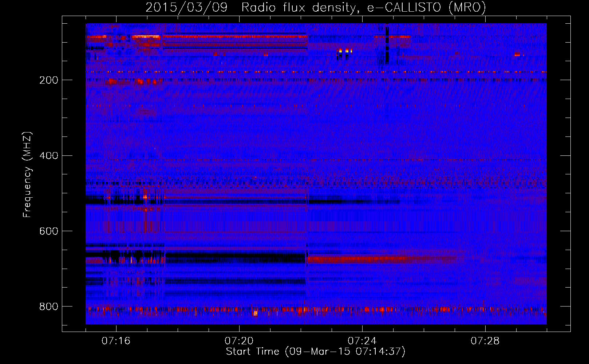
Task: Click the plot title mentioning e-CALLISTO (MRO)
Action: pyautogui.click(x=316, y=7)
